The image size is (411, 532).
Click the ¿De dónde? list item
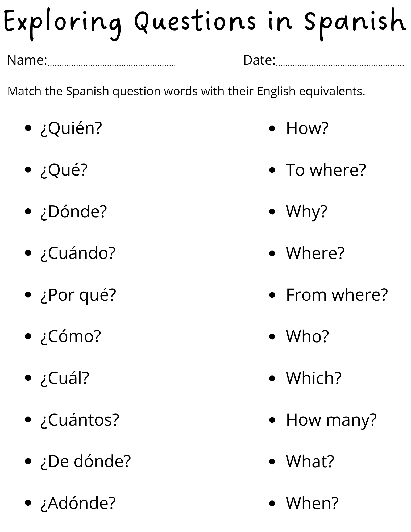86,461
